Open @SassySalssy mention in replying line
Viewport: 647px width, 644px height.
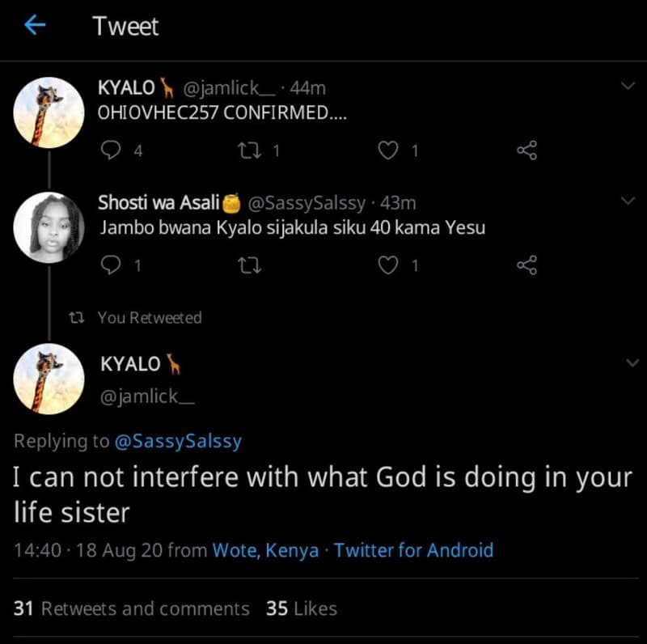pos(180,442)
